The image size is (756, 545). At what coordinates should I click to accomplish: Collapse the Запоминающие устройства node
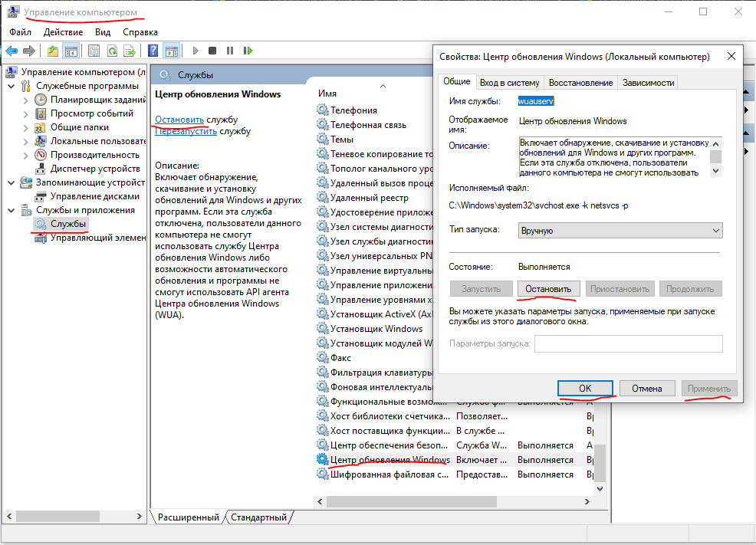11,182
